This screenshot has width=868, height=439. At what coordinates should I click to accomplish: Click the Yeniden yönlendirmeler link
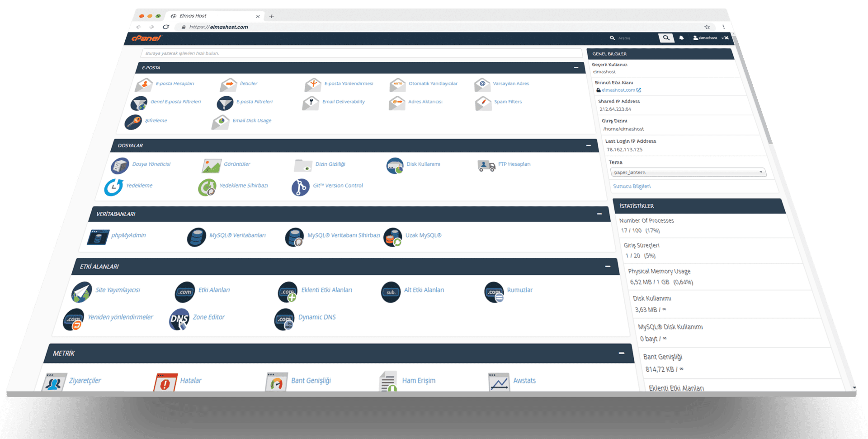[120, 317]
